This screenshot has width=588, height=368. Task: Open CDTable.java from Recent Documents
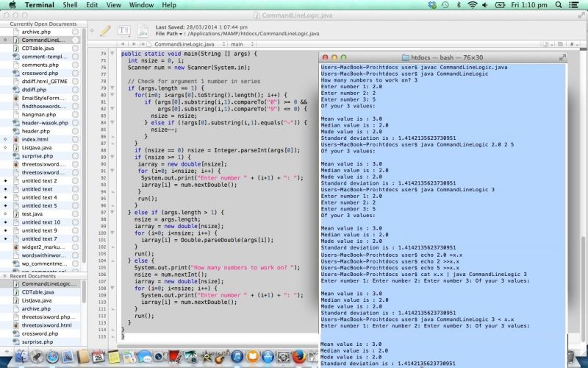pos(37,292)
